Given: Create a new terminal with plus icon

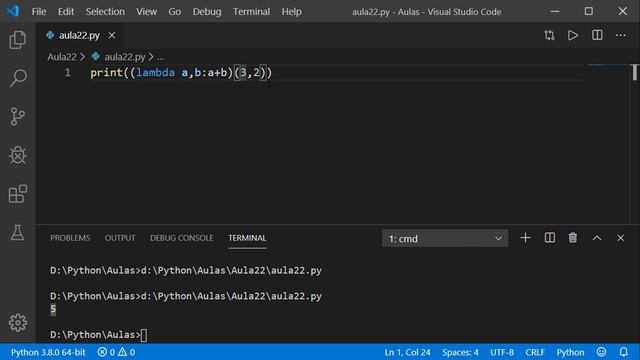Looking at the screenshot, I should [525, 238].
